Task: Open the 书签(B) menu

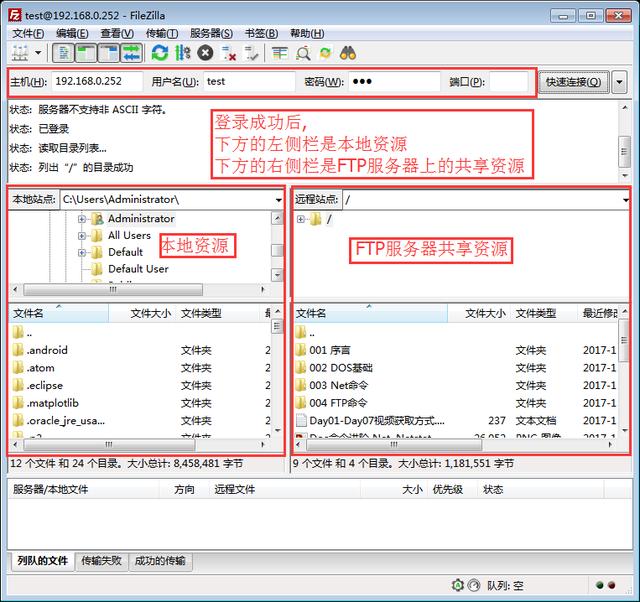Action: tap(262, 33)
